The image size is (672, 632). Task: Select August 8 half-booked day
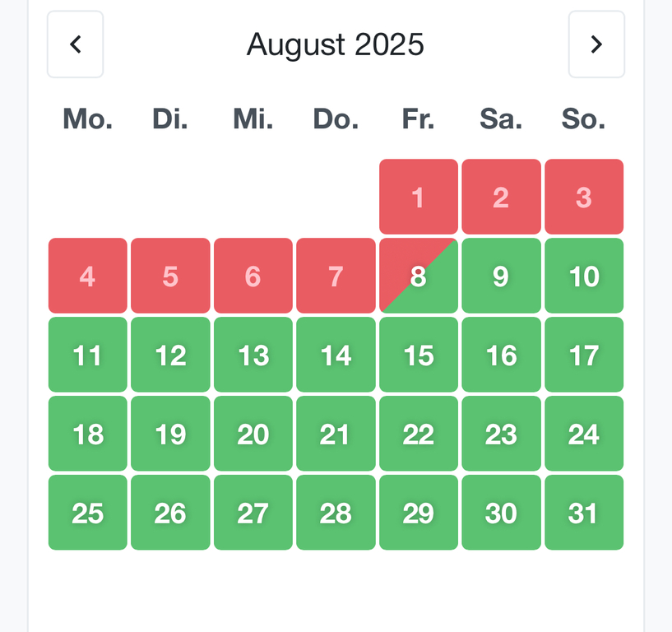tap(418, 276)
